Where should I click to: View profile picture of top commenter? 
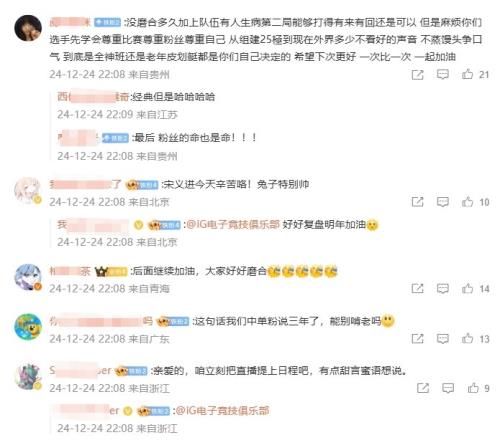(x=28, y=28)
